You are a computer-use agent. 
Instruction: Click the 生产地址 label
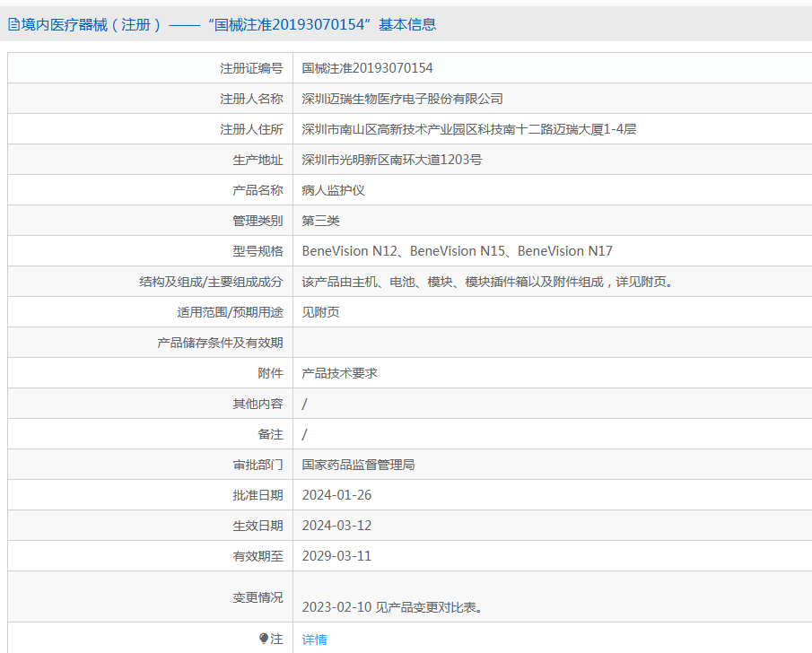tap(258, 160)
